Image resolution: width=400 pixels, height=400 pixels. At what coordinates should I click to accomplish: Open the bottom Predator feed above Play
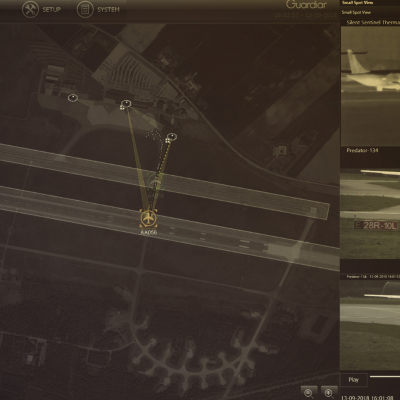[x=370, y=325]
